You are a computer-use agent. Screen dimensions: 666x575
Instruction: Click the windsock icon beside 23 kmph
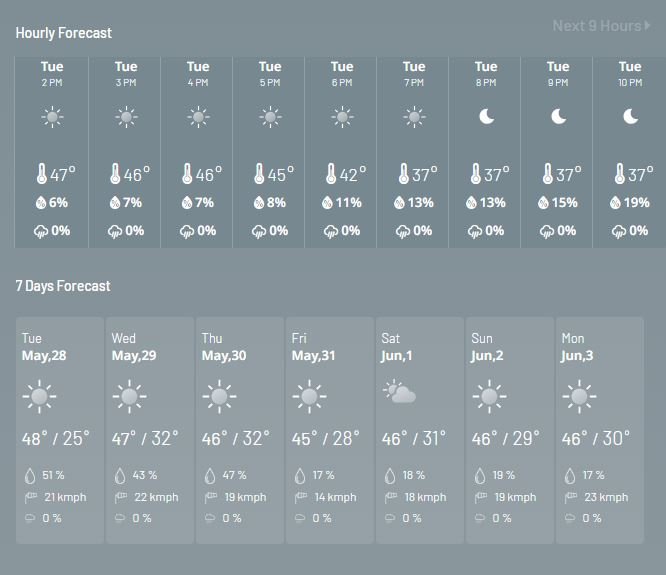570,497
